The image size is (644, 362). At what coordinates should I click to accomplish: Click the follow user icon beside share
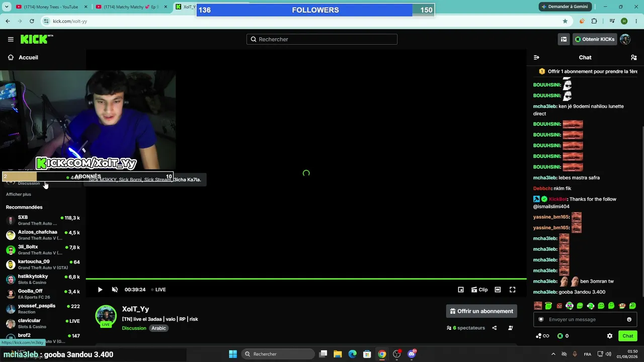(x=511, y=328)
